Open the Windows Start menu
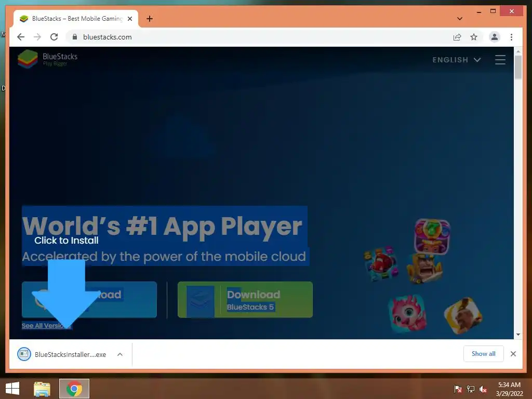Image resolution: width=532 pixels, height=399 pixels. (x=12, y=389)
